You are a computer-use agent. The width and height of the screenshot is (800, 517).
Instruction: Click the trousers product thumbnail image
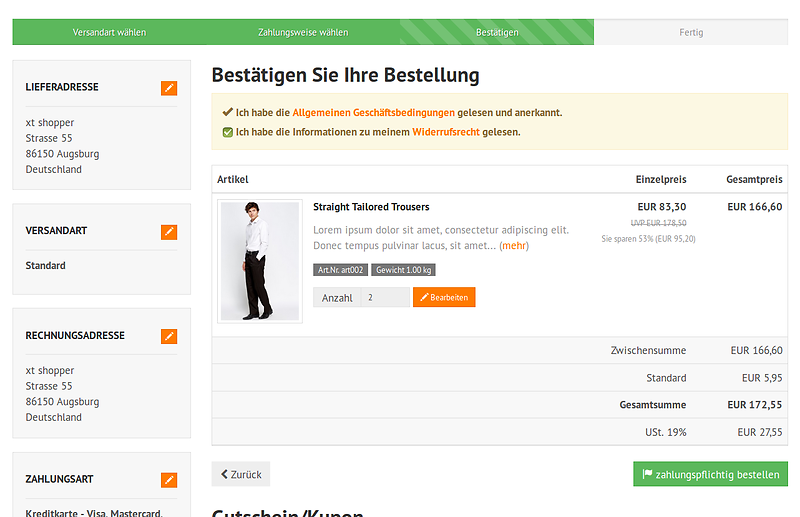pos(260,261)
